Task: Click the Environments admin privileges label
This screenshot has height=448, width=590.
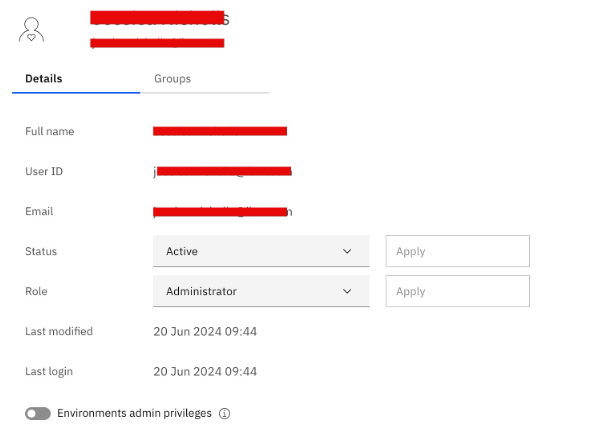Action: point(134,413)
